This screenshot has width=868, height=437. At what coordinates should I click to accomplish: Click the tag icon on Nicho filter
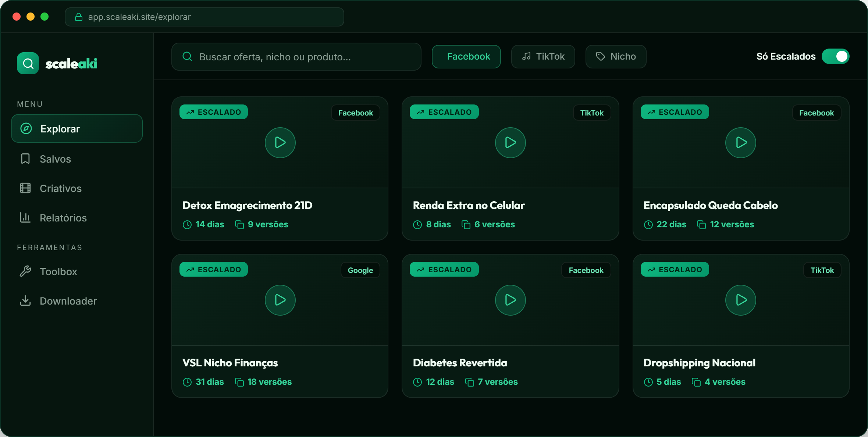click(601, 56)
